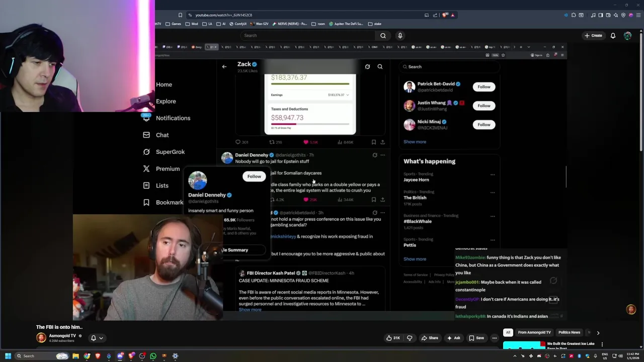Open YouTube notifications bell in the header
This screenshot has width=644, height=362.
click(x=613, y=36)
